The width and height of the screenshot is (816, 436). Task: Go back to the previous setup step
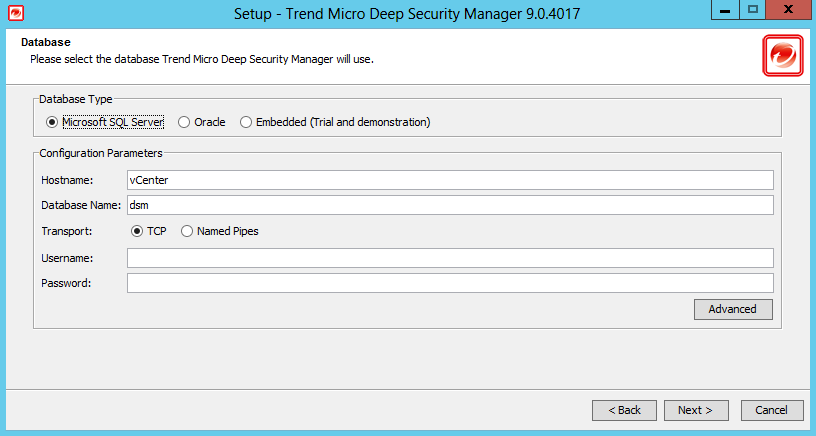(x=624, y=410)
